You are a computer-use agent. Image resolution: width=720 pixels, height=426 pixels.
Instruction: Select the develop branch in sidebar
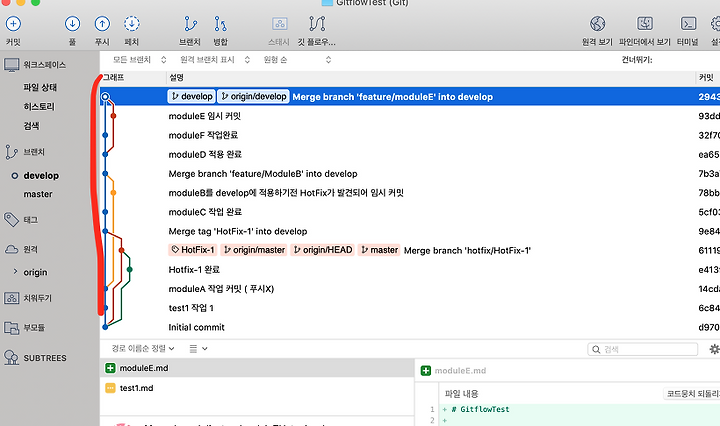pos(41,176)
